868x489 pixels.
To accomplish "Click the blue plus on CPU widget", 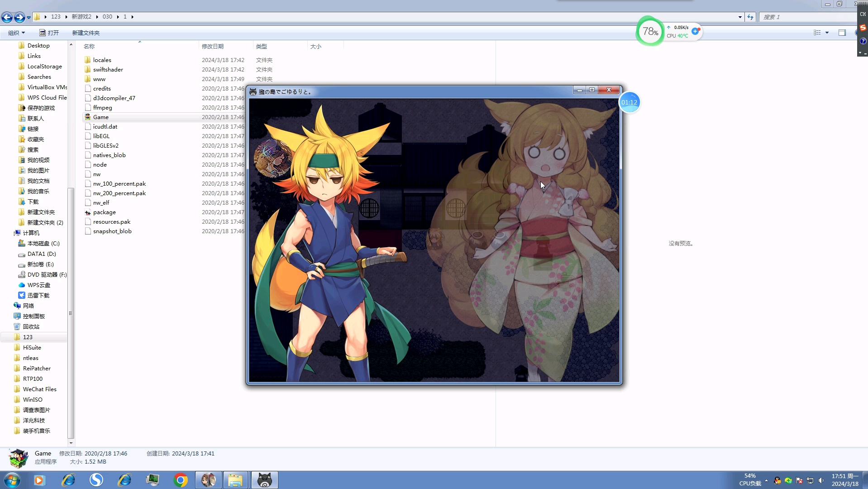I will [x=696, y=31].
